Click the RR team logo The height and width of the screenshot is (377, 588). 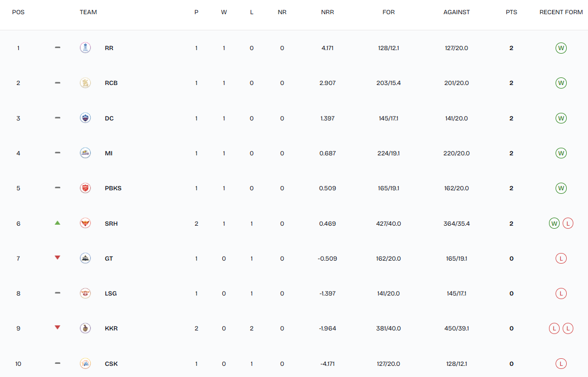[86, 48]
